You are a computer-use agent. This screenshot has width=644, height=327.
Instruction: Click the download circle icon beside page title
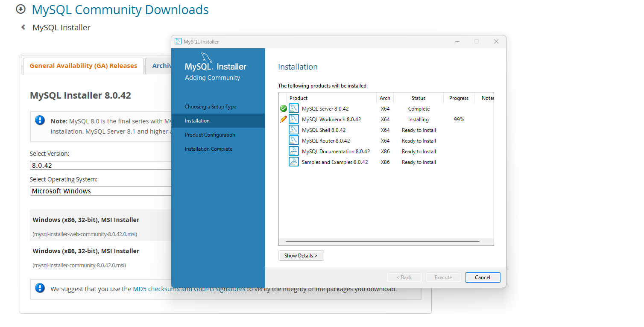click(20, 9)
